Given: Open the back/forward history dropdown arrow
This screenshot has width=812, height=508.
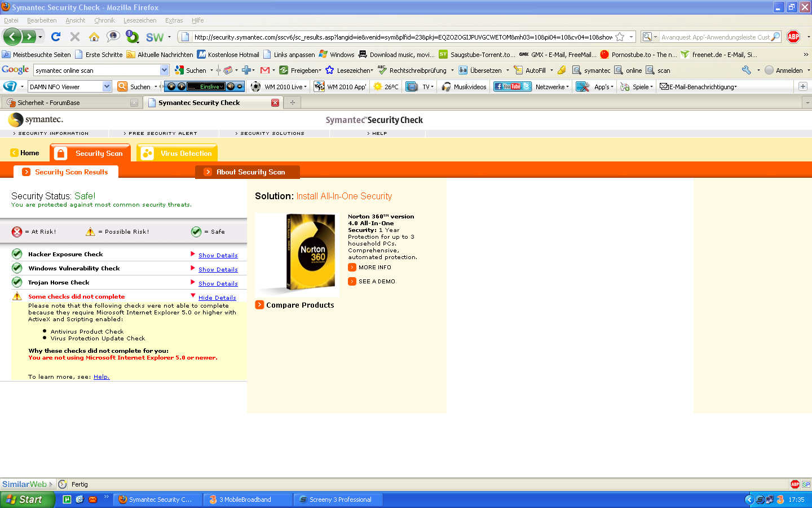Looking at the screenshot, I should (x=40, y=37).
